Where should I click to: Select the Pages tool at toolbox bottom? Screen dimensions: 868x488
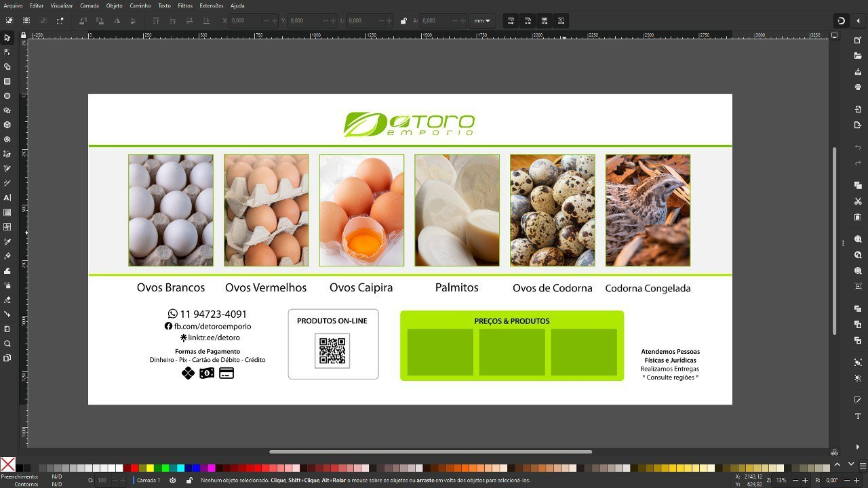(x=7, y=358)
